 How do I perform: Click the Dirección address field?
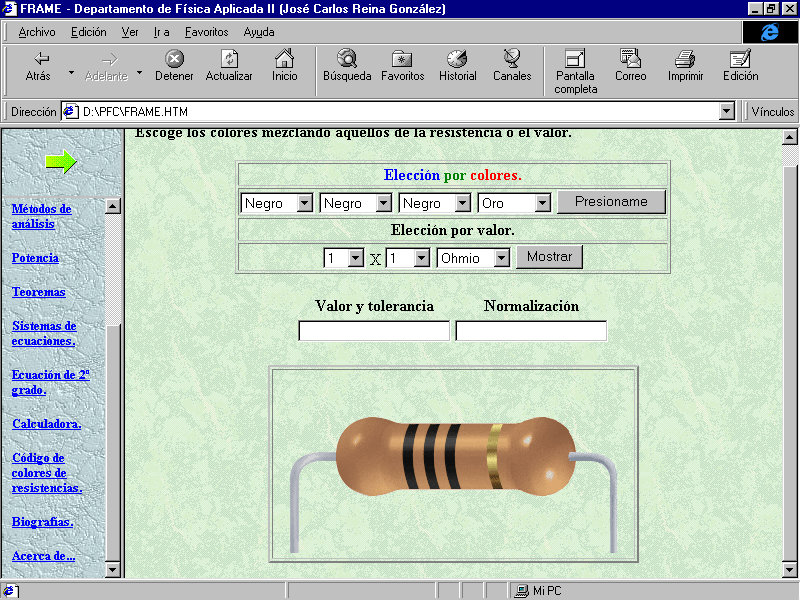[398, 111]
